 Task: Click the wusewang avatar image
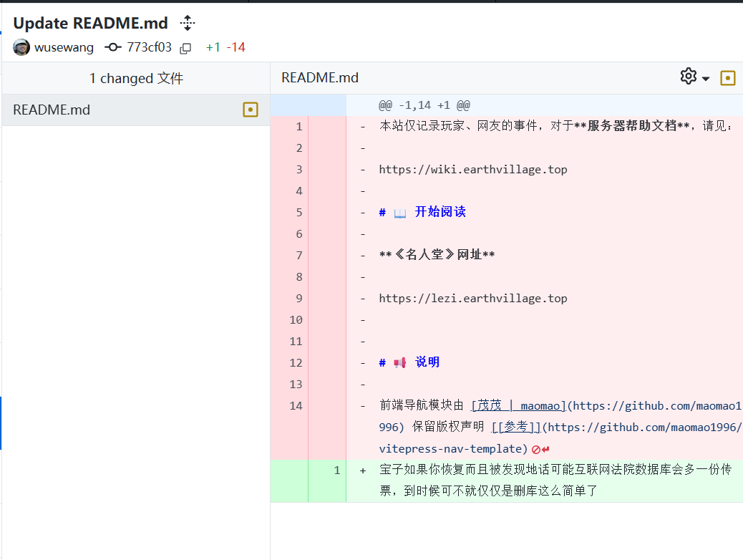[x=21, y=47]
